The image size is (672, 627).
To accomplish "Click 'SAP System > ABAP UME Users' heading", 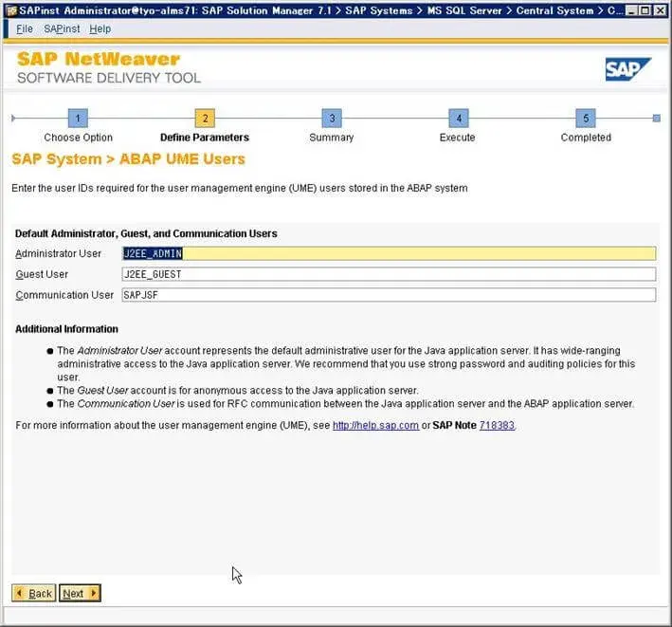I will pos(128,159).
